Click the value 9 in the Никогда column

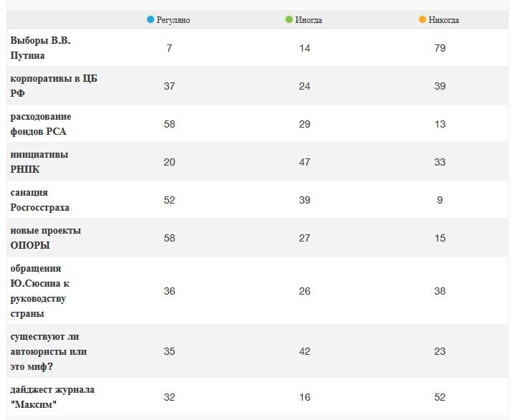[440, 200]
